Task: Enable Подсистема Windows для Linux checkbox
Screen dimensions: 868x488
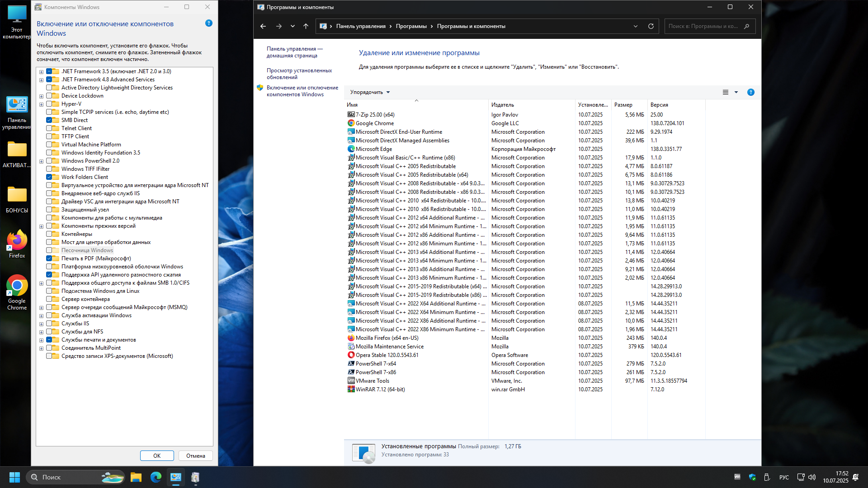Action: point(49,291)
